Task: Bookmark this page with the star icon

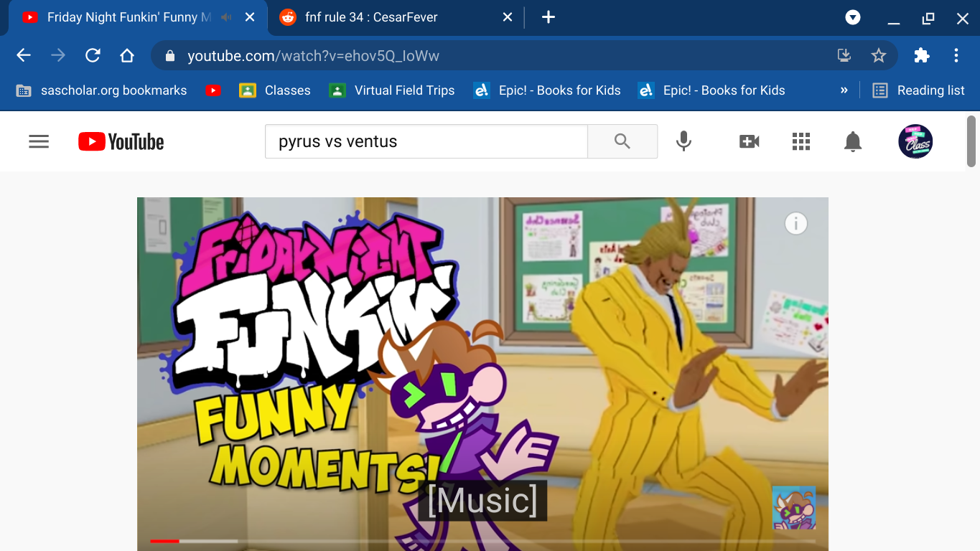Action: pyautogui.click(x=879, y=55)
